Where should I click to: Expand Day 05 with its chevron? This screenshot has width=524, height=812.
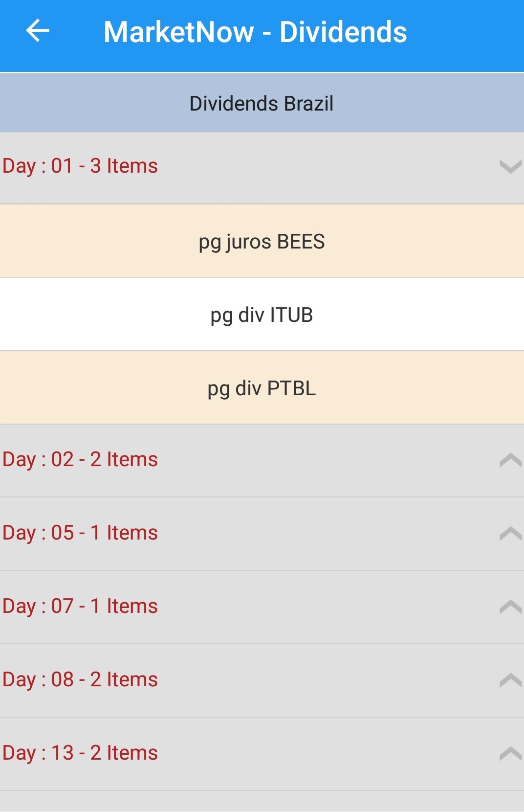[x=510, y=533]
